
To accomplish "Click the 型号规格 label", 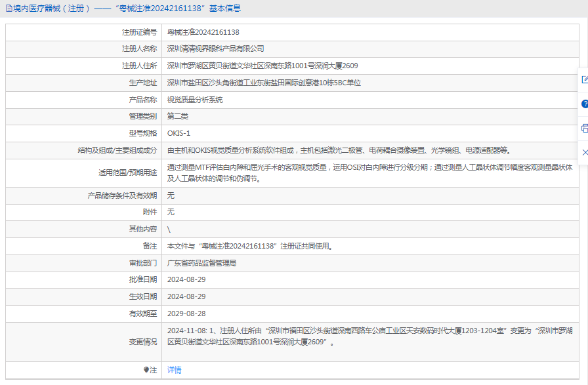I will coord(143,133).
